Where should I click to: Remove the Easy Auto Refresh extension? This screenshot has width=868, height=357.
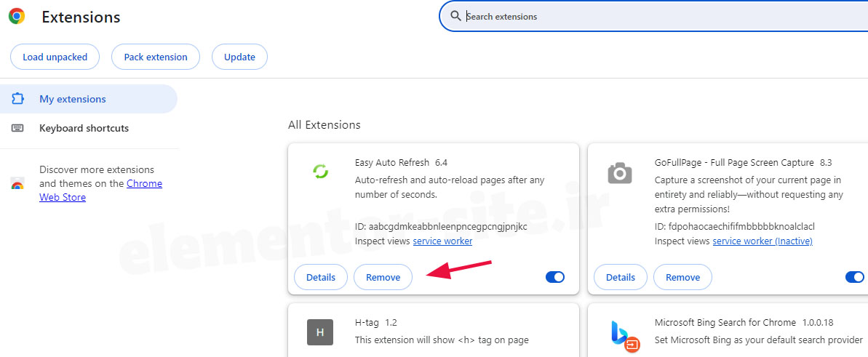pyautogui.click(x=383, y=277)
